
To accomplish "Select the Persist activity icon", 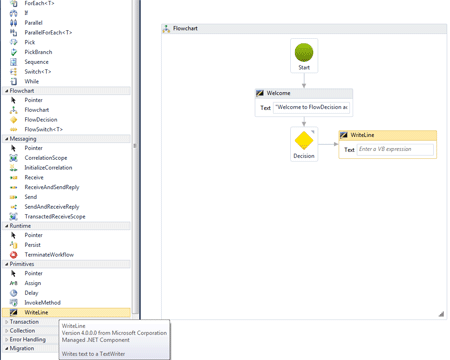I will point(13,245).
